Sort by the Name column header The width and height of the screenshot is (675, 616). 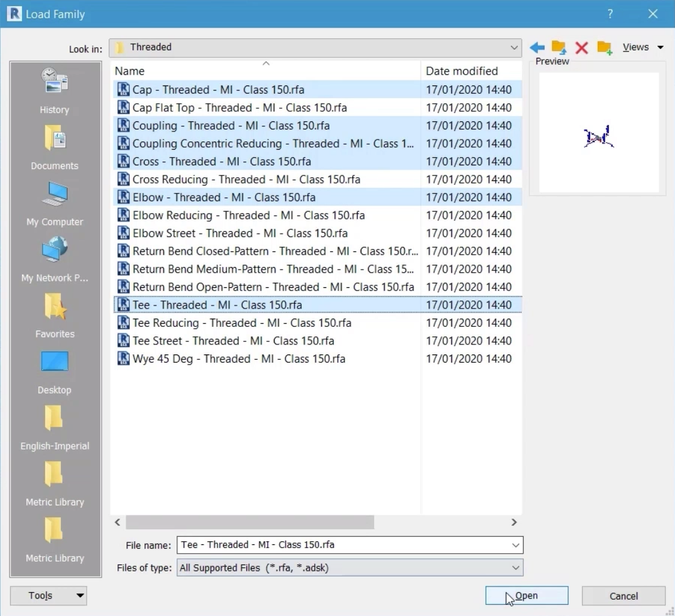pyautogui.click(x=266, y=71)
